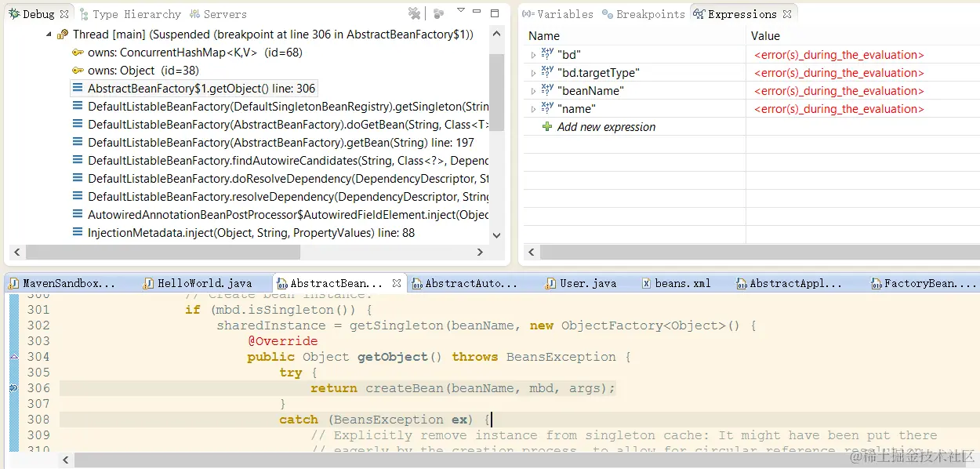Open the Servers tab
980x469 pixels.
pos(218,14)
